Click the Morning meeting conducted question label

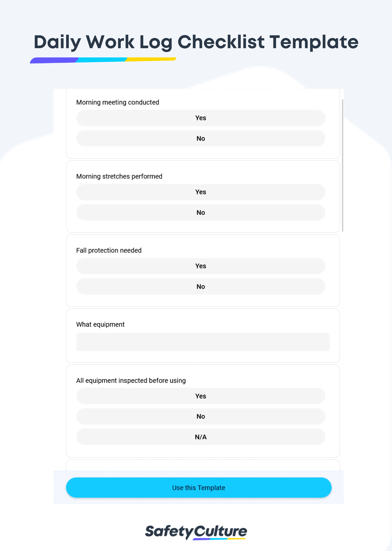coord(118,102)
